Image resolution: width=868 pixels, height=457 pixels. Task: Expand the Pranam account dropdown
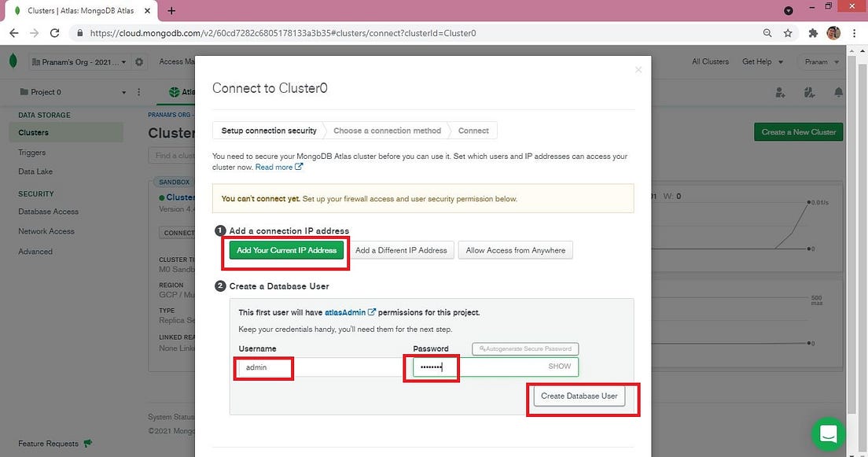820,61
